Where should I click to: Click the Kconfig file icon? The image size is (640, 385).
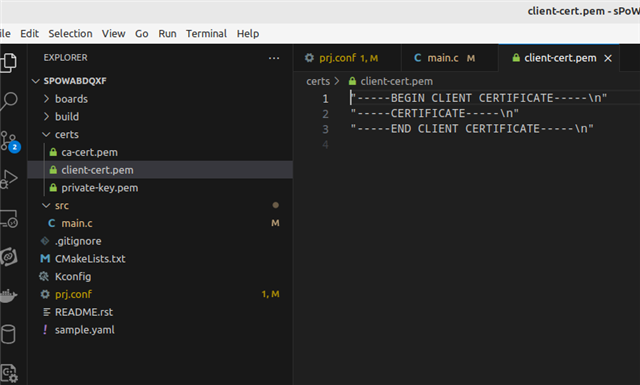pos(44,276)
